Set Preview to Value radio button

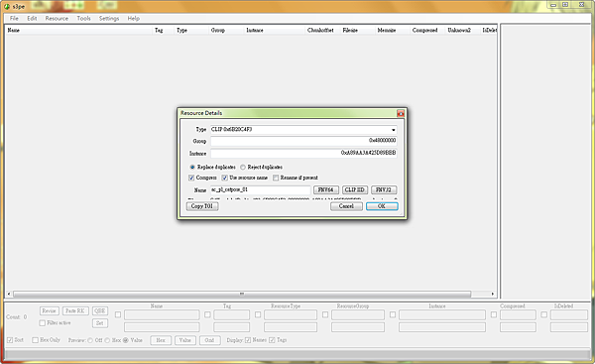(126, 340)
